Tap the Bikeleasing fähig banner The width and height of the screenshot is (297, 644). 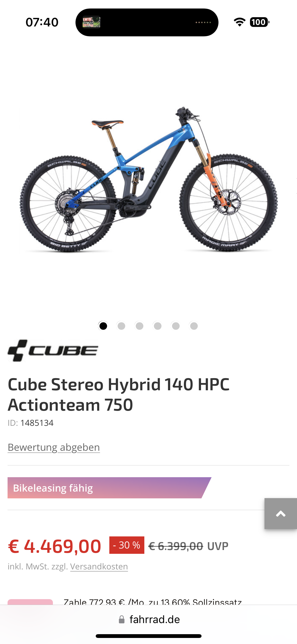[109, 488]
